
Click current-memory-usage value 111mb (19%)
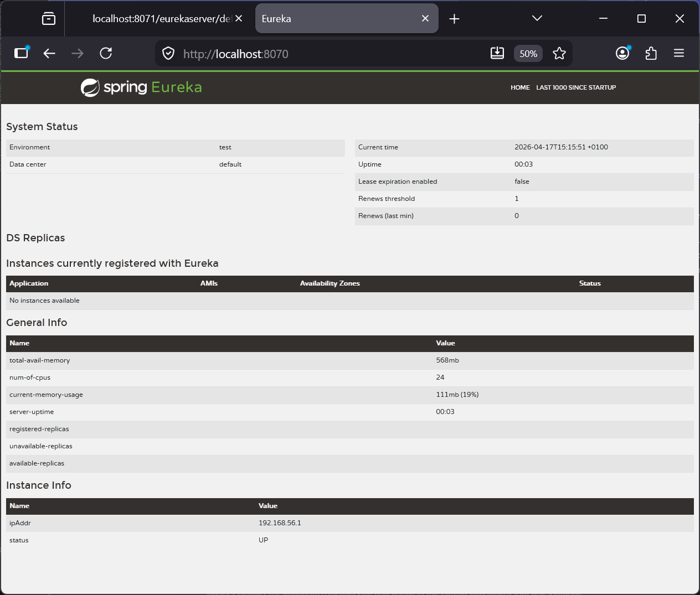457,395
